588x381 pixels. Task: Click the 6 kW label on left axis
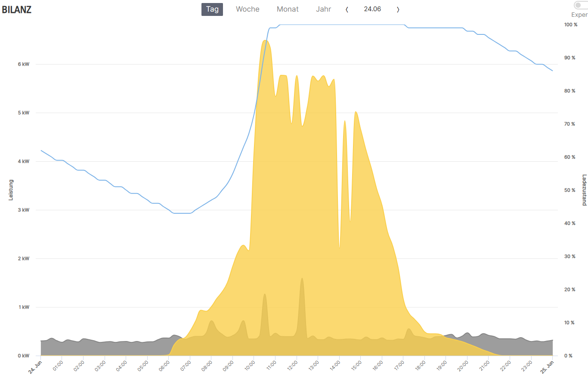(x=23, y=65)
